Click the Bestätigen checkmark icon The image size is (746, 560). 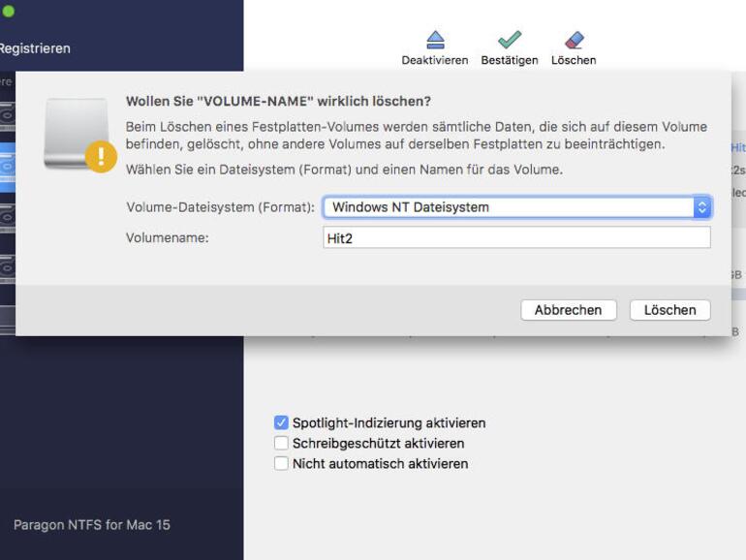(510, 40)
